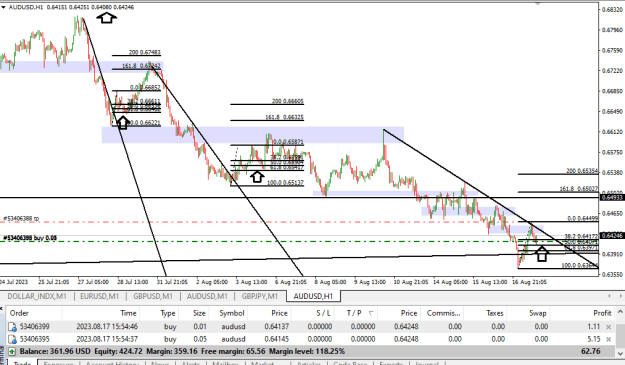Click the entry price 0.64145
Screen dimensions: 625x365
276,339
